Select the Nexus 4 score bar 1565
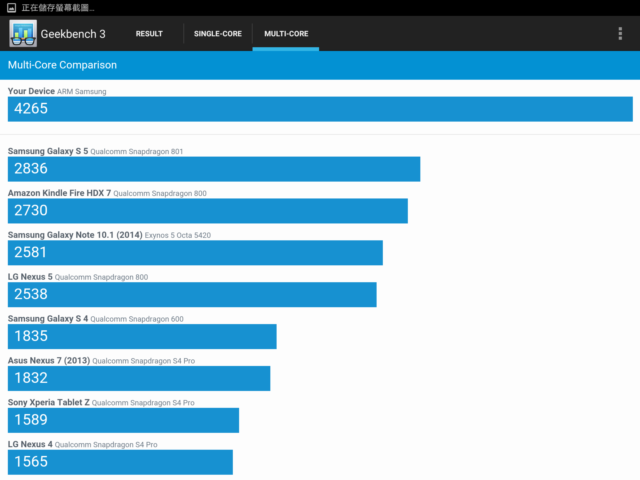The image size is (640, 480). pos(120,462)
